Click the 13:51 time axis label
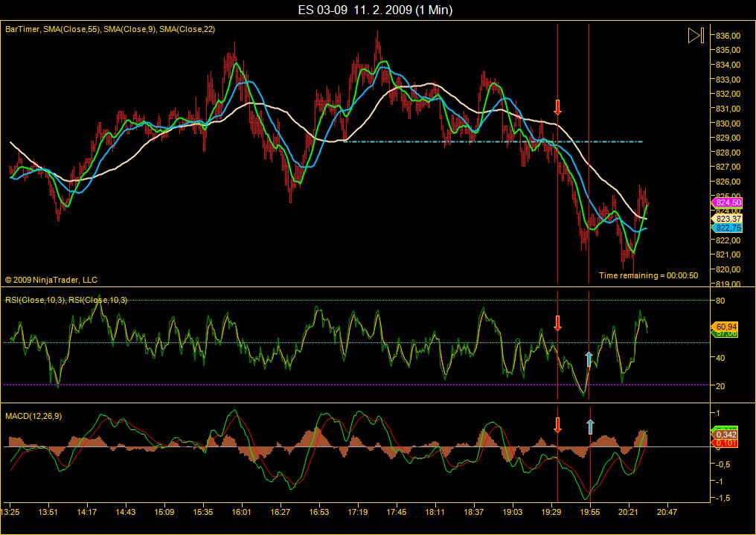This screenshot has width=756, height=535. pyautogui.click(x=48, y=513)
